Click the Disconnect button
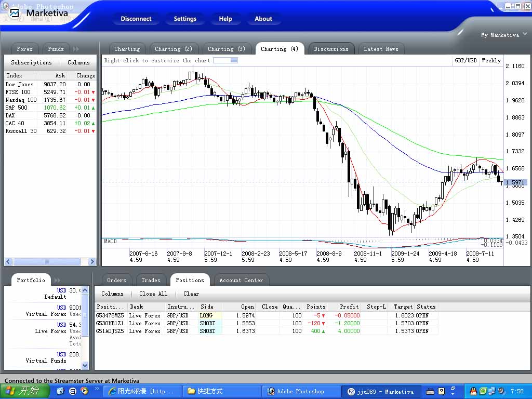Image resolution: width=532 pixels, height=399 pixels. point(136,19)
